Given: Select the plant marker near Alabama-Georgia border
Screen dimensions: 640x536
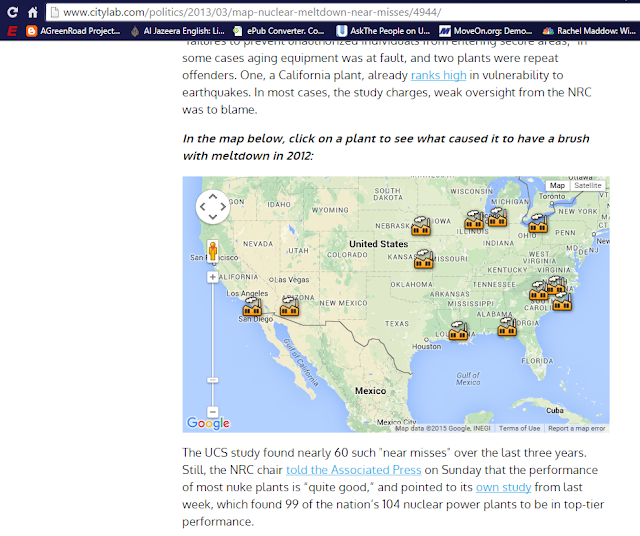Looking at the screenshot, I should 507,327.
